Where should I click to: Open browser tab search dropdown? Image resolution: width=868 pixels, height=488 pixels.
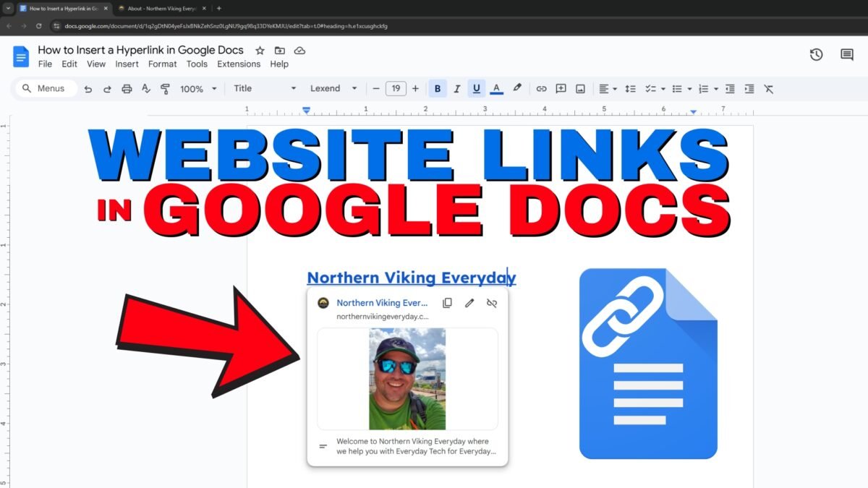(x=7, y=9)
